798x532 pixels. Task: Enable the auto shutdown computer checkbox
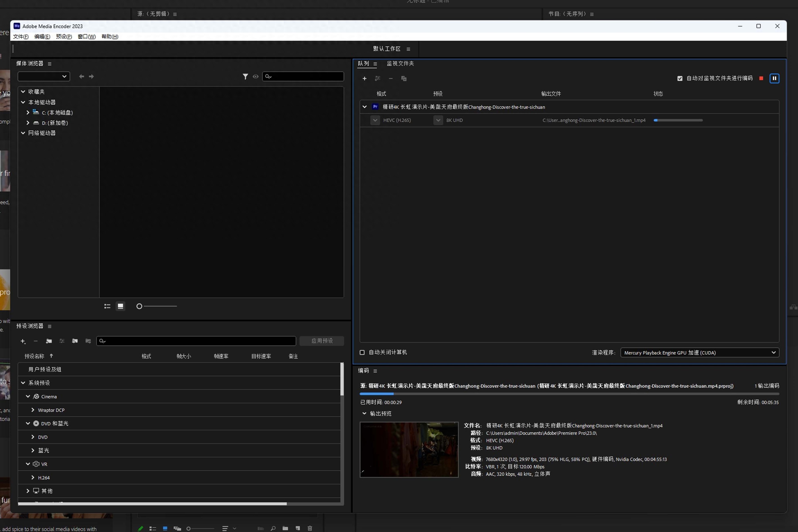pos(362,352)
